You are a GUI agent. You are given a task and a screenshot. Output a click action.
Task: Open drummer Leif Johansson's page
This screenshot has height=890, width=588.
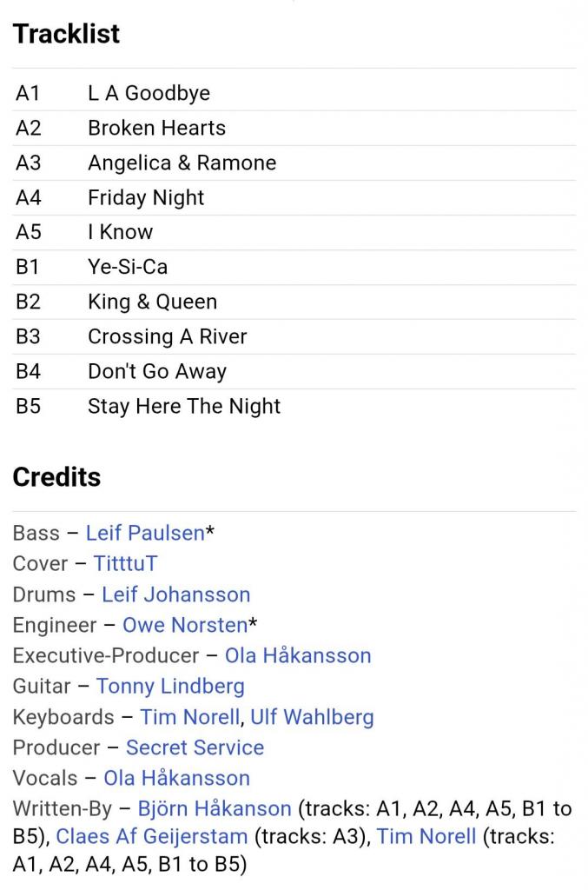pyautogui.click(x=175, y=594)
